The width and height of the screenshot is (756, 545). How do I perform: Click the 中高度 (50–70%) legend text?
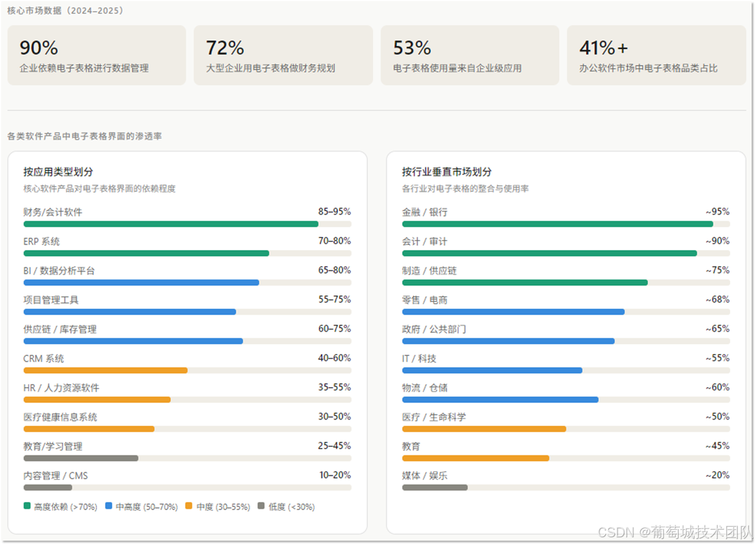coord(147,507)
